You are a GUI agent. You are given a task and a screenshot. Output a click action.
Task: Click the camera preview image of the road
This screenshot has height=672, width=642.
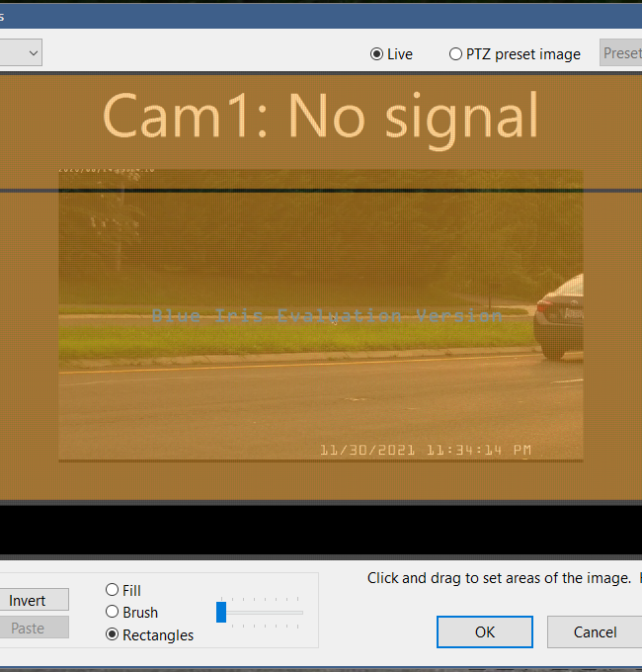click(321, 315)
